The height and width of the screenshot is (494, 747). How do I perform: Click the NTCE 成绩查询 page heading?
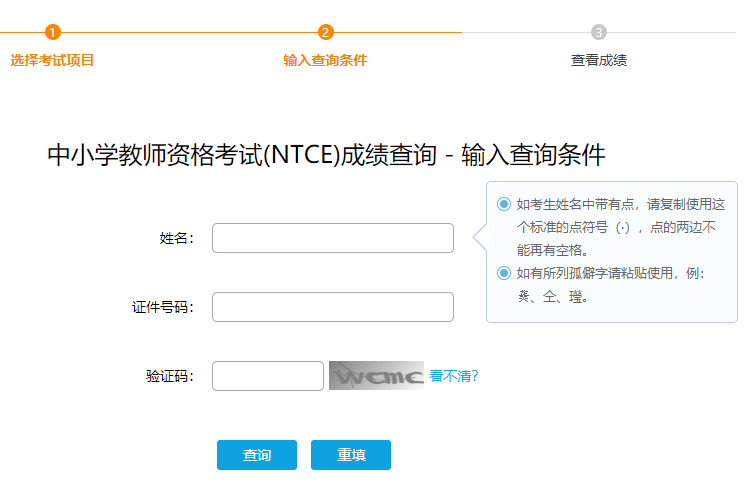326,154
